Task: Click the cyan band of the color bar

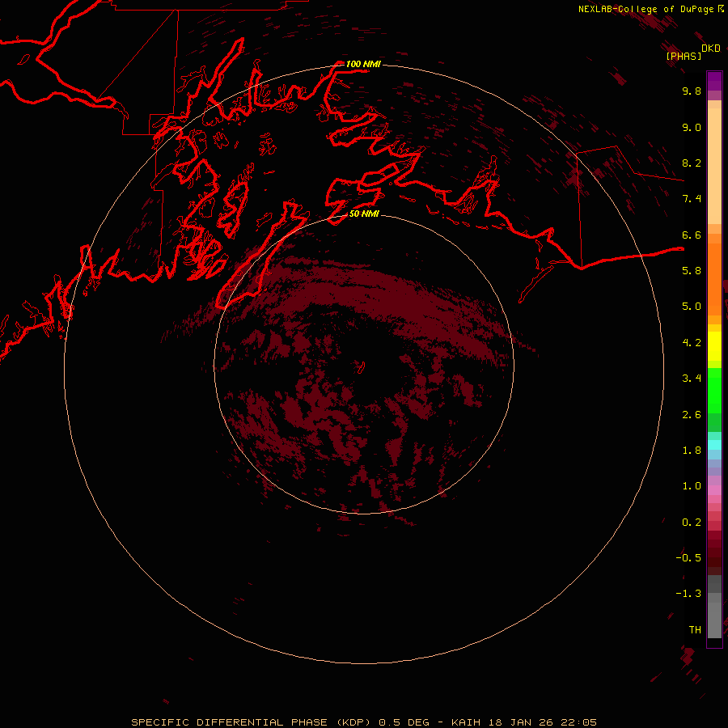Action: [714, 445]
